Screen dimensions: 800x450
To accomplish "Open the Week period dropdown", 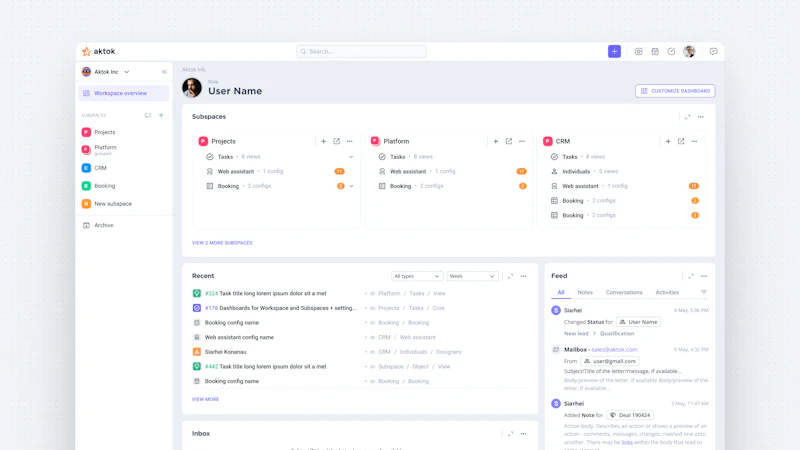I will (472, 276).
